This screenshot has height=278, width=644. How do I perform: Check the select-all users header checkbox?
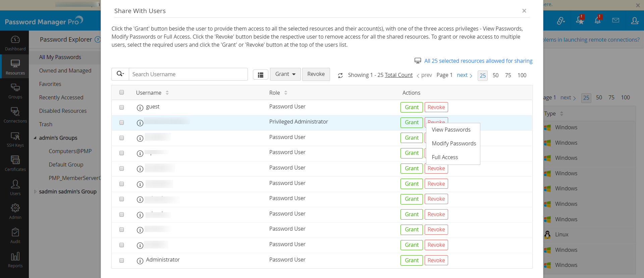[122, 92]
